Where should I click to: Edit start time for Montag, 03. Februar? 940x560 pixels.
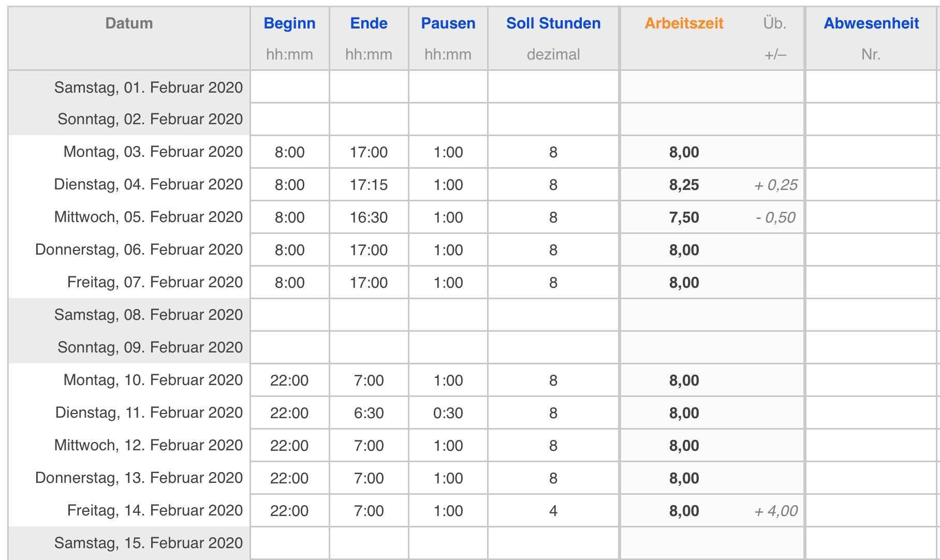[x=289, y=152]
